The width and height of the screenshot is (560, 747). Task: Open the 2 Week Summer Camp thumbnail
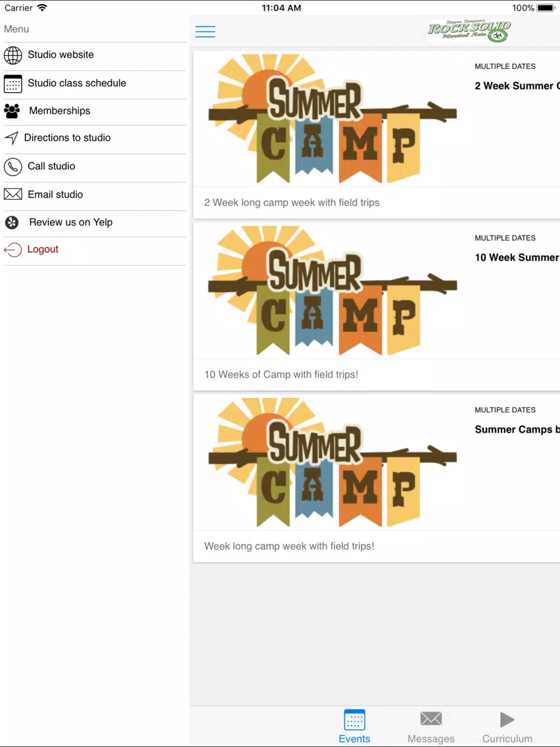click(333, 118)
